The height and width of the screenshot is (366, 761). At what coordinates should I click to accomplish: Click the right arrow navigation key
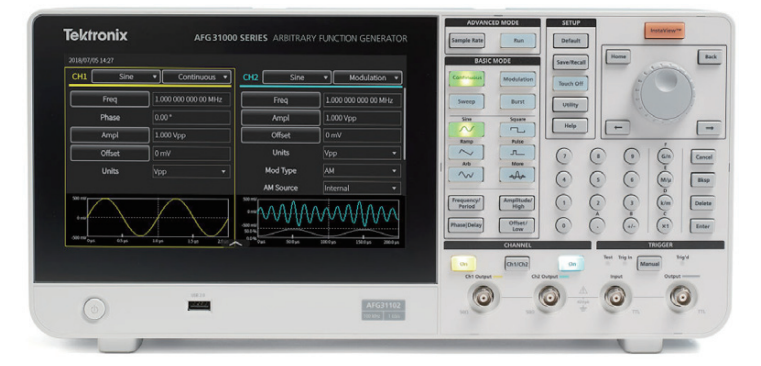(x=709, y=128)
